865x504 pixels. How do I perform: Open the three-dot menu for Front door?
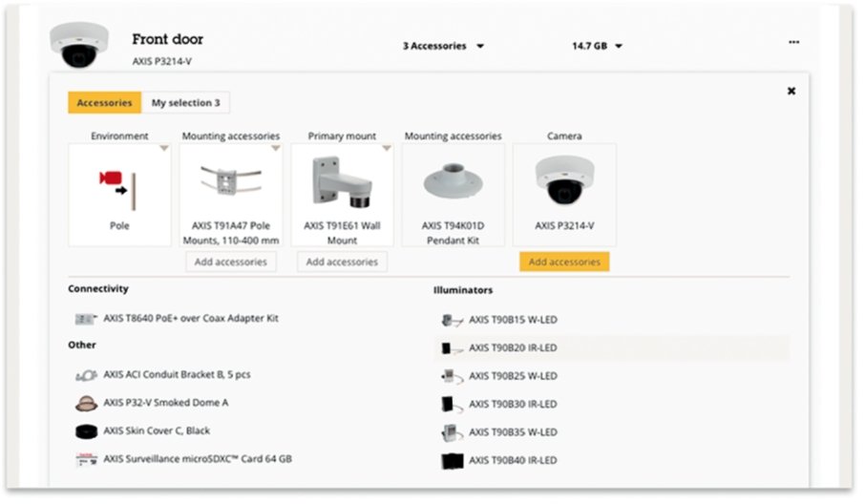[793, 42]
